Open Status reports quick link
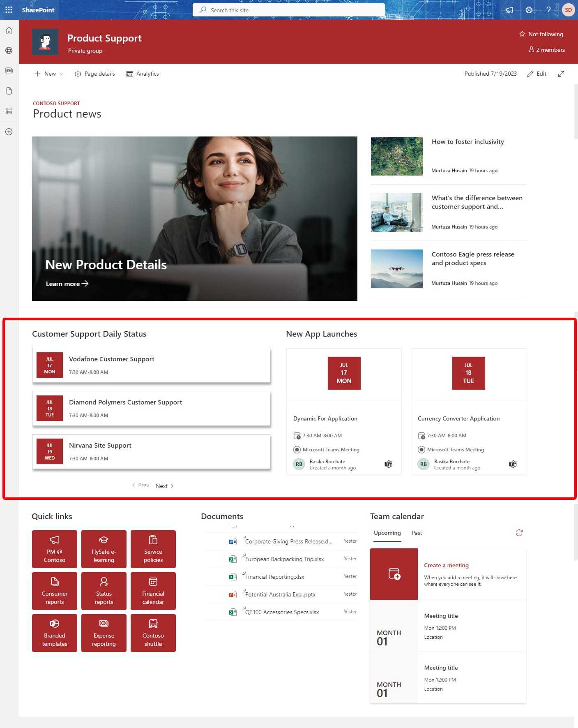578x728 pixels. pos(104,591)
